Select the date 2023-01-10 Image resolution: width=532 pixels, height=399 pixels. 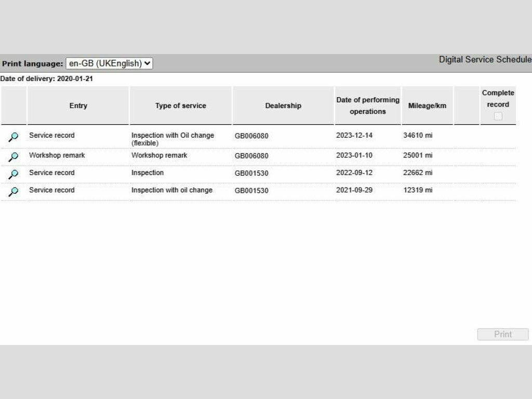click(354, 155)
